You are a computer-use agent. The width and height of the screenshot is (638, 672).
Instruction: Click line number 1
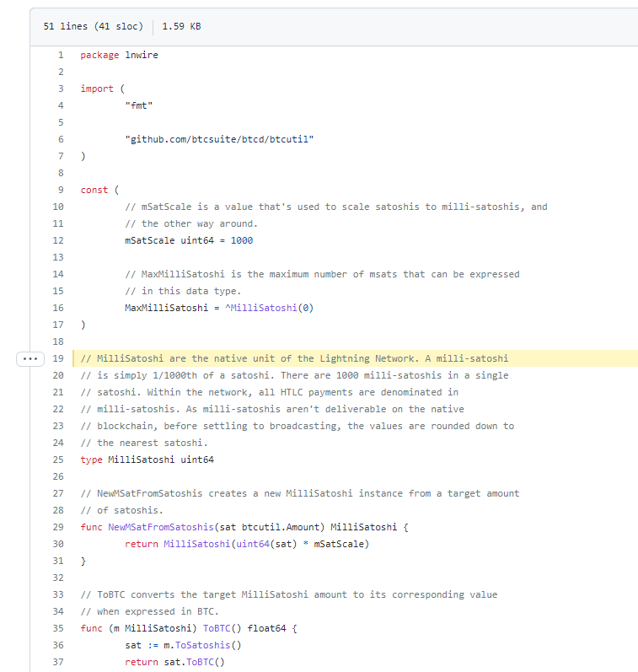pos(60,55)
